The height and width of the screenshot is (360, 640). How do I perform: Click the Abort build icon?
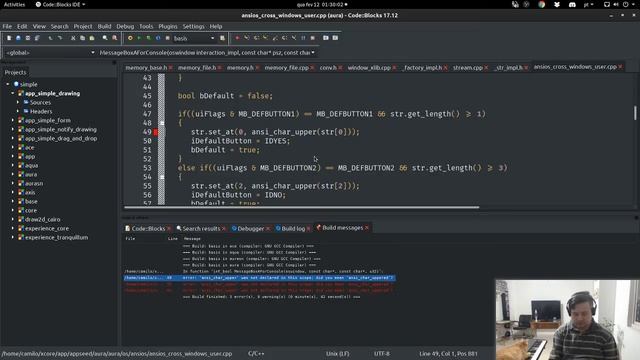[x=167, y=38]
